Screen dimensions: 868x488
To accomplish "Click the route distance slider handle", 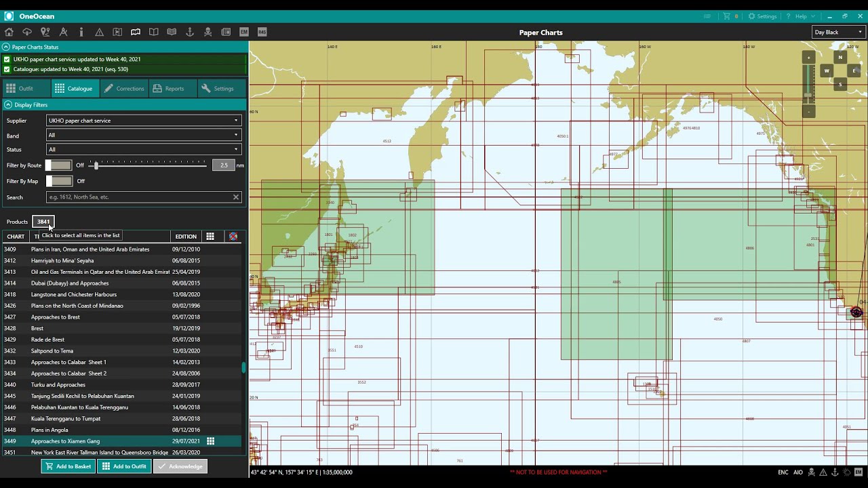I will click(x=96, y=165).
